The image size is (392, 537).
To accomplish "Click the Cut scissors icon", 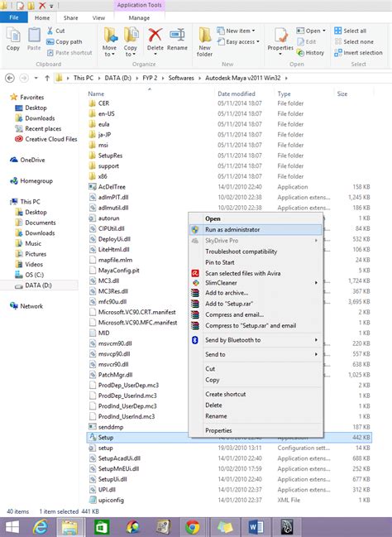I will pos(50,31).
